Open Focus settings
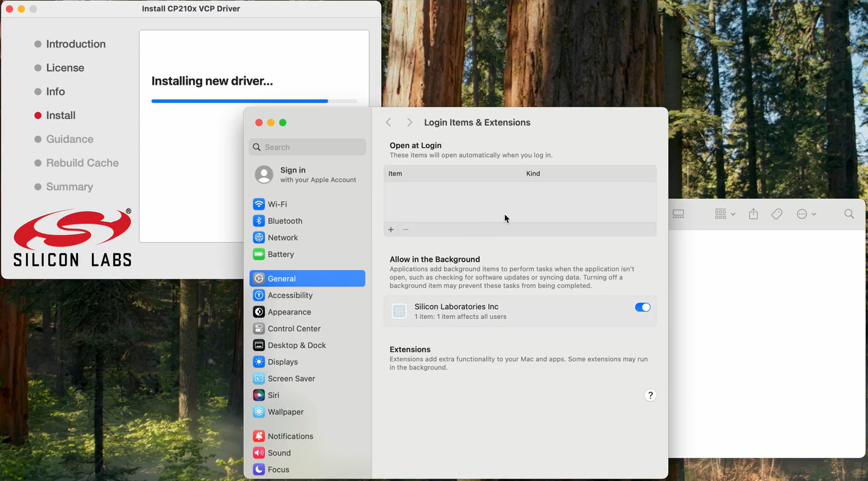 point(307,469)
